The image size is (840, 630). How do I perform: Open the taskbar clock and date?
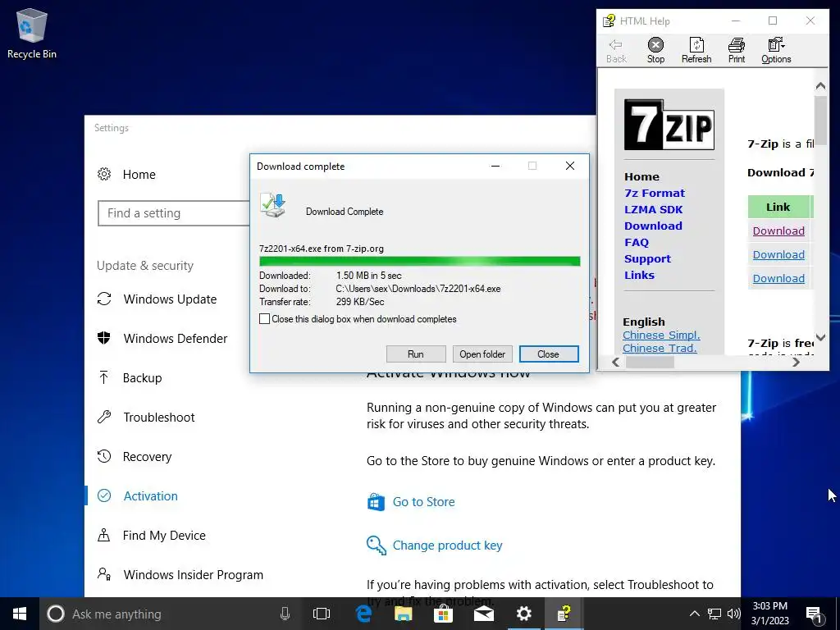769,614
